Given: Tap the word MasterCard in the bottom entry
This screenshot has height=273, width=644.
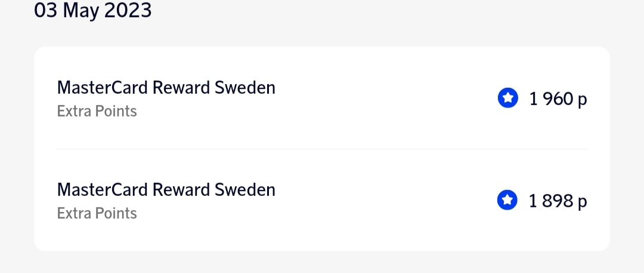Looking at the screenshot, I should pyautogui.click(x=102, y=190).
